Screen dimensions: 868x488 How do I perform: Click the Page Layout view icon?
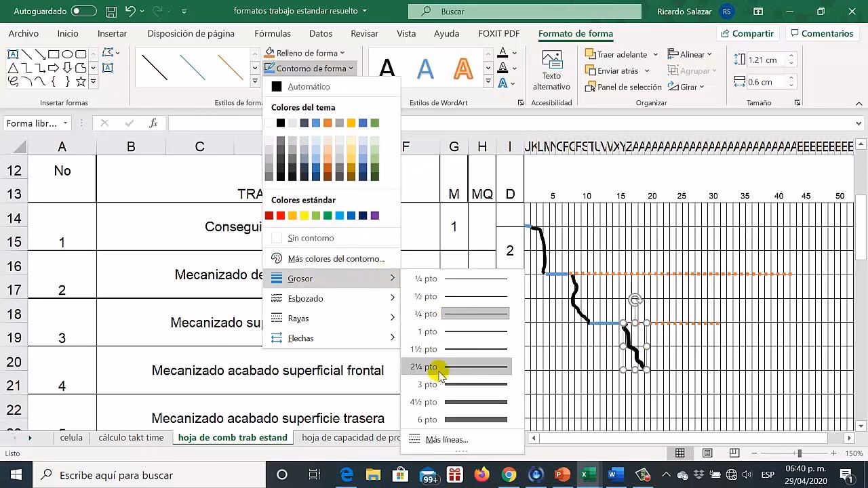point(707,453)
